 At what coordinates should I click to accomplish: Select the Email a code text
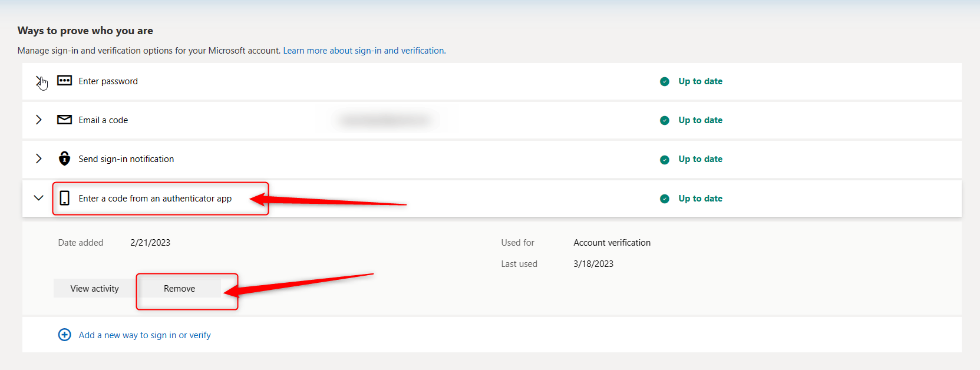click(103, 120)
